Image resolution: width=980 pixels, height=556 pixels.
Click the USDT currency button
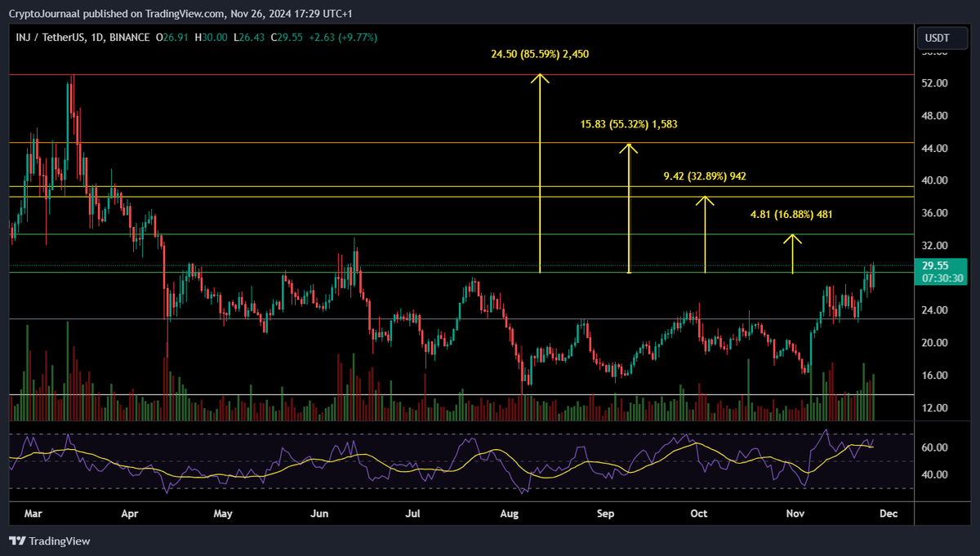pos(942,38)
